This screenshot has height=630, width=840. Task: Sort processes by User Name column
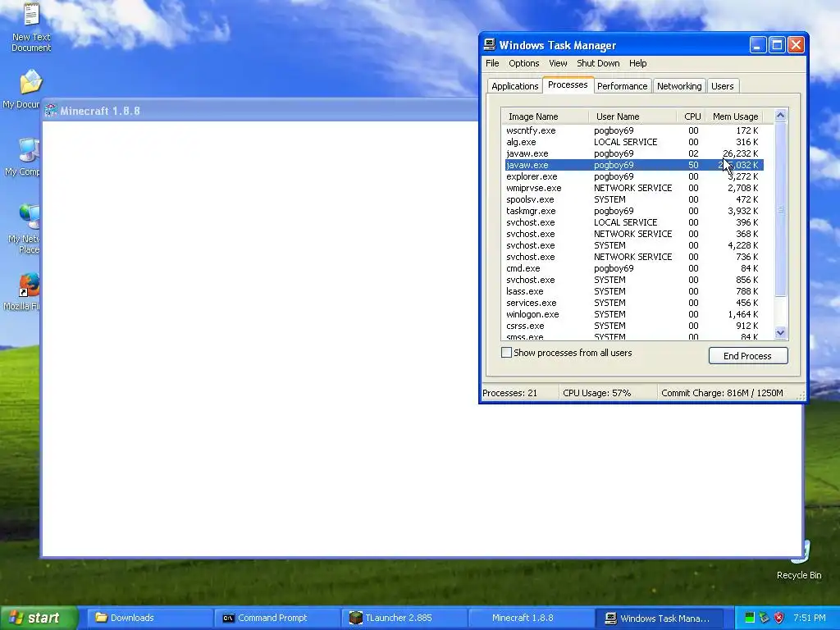click(632, 116)
